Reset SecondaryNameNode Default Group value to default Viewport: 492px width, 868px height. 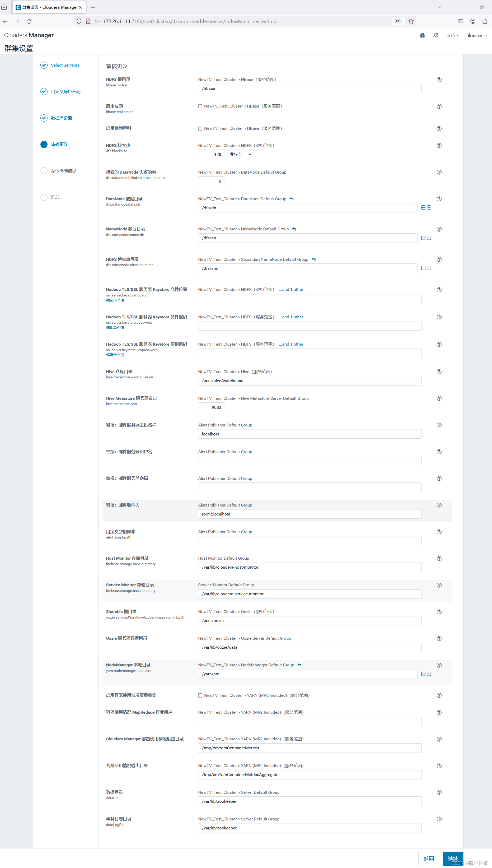[313, 259]
